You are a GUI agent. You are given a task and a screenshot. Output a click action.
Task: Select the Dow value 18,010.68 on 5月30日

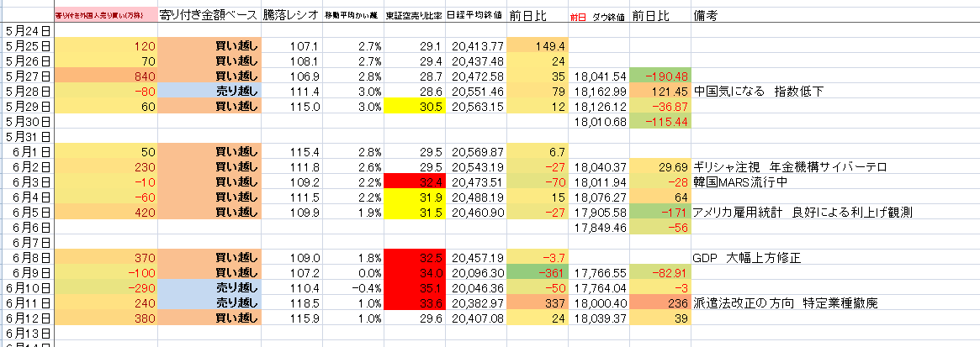[599, 120]
